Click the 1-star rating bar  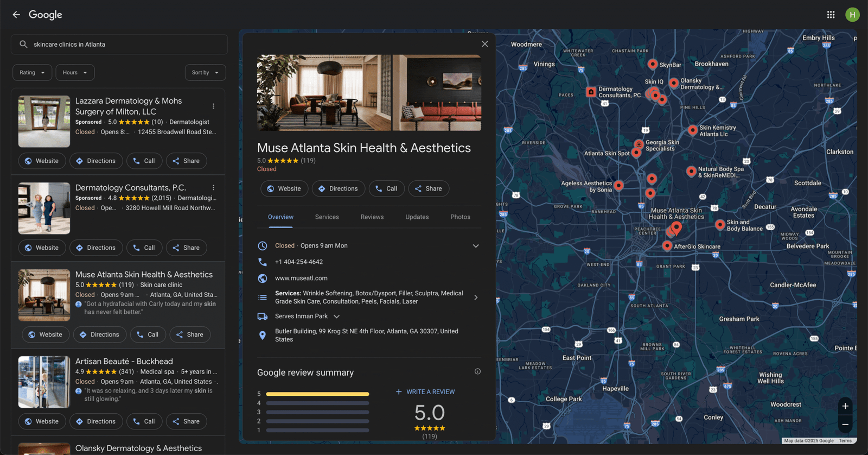pos(318,430)
